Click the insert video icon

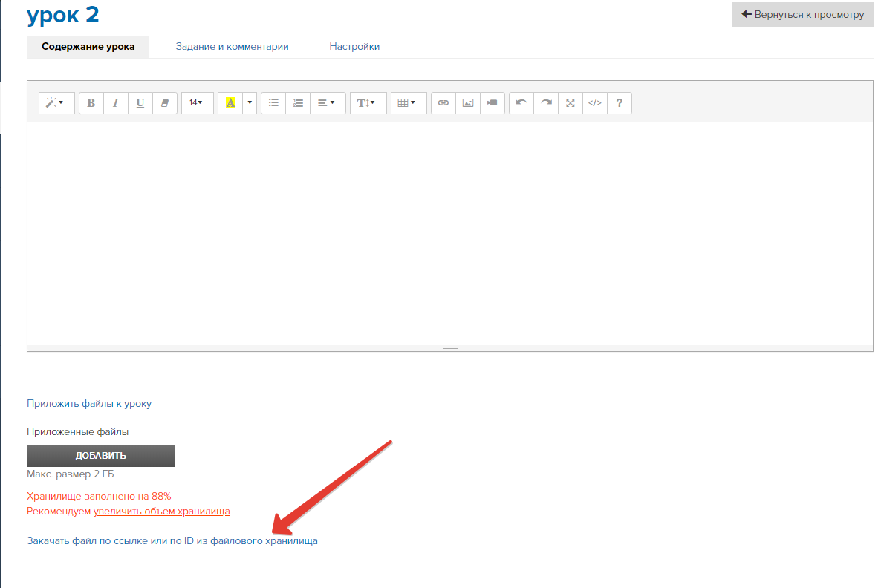click(x=492, y=103)
